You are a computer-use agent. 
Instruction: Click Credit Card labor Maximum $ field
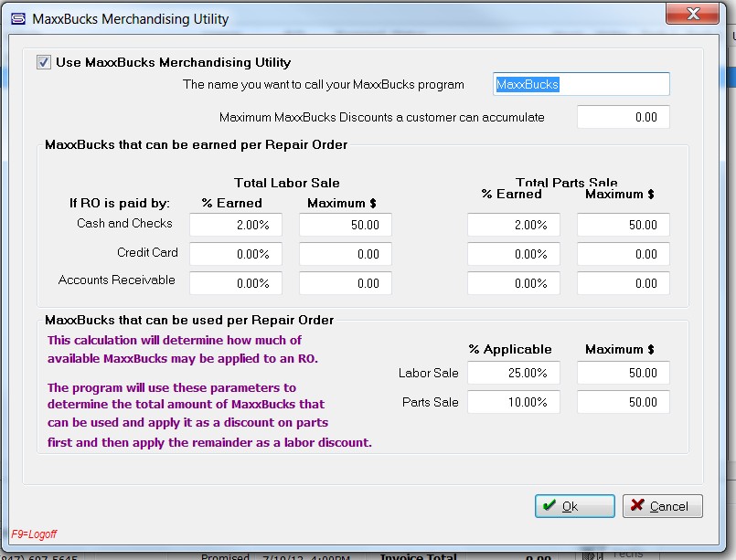(x=346, y=254)
